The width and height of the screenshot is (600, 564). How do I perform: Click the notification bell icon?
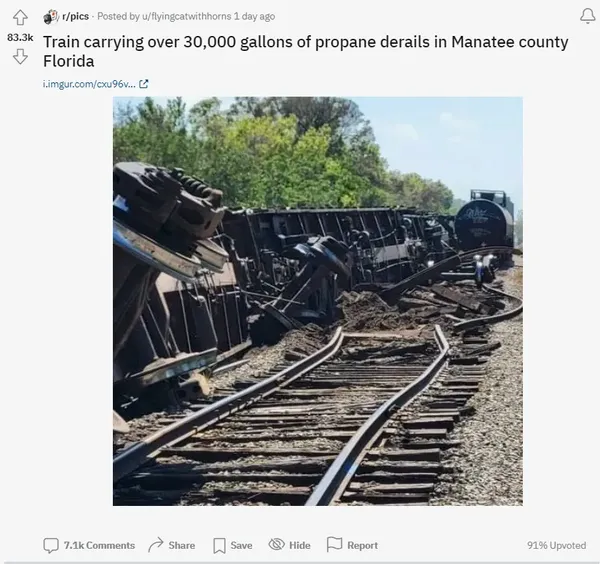pyautogui.click(x=587, y=16)
